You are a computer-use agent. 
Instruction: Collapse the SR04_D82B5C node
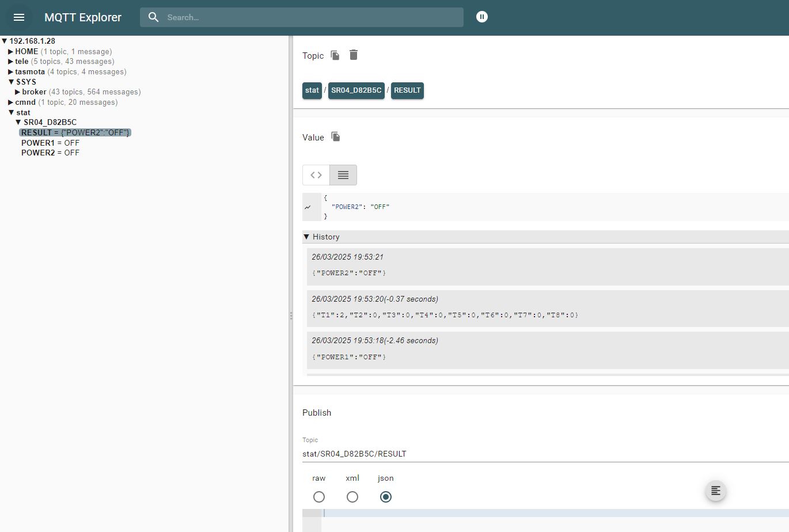click(x=18, y=123)
